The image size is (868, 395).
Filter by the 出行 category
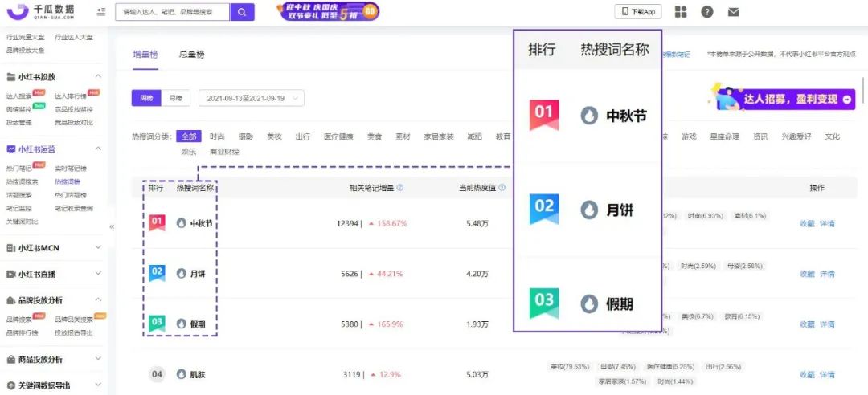[303, 136]
